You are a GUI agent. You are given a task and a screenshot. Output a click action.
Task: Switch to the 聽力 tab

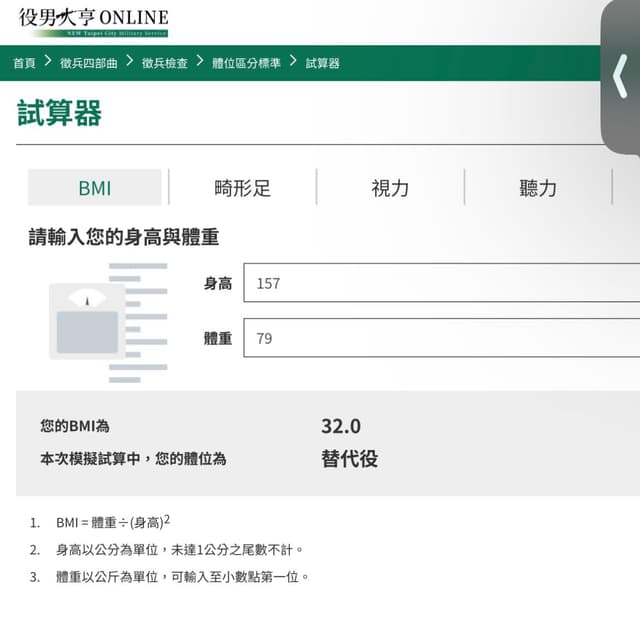pos(538,188)
